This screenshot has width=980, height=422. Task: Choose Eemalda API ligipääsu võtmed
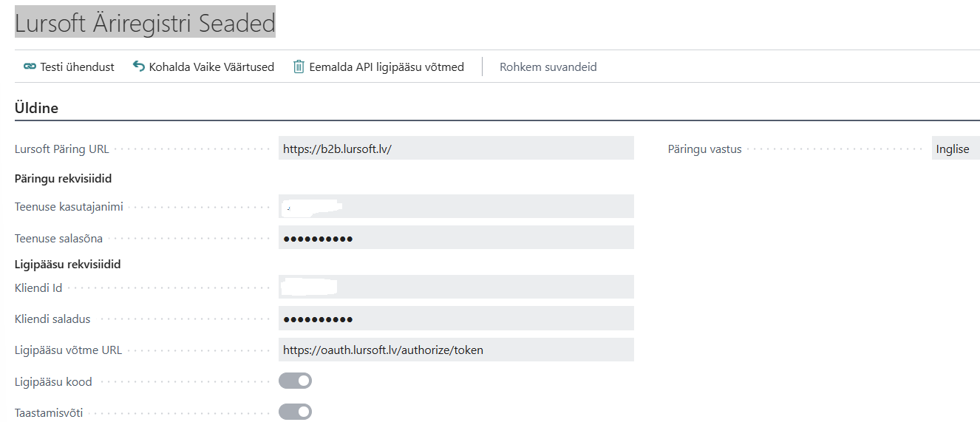tap(378, 67)
